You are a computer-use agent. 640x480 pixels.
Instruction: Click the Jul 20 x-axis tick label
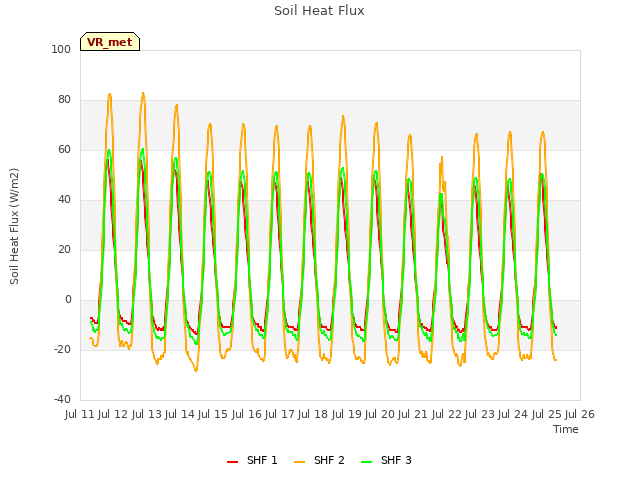[x=380, y=414]
